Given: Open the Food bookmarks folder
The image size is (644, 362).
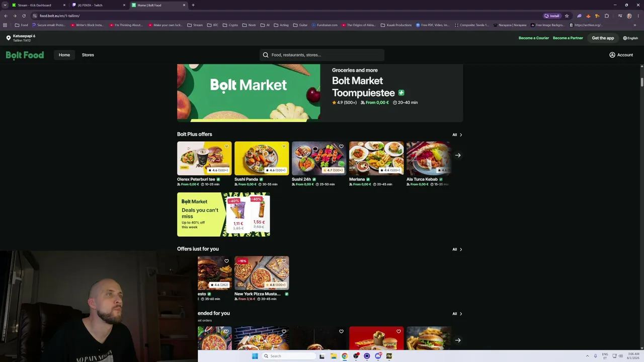Looking at the screenshot, I should (x=22, y=25).
